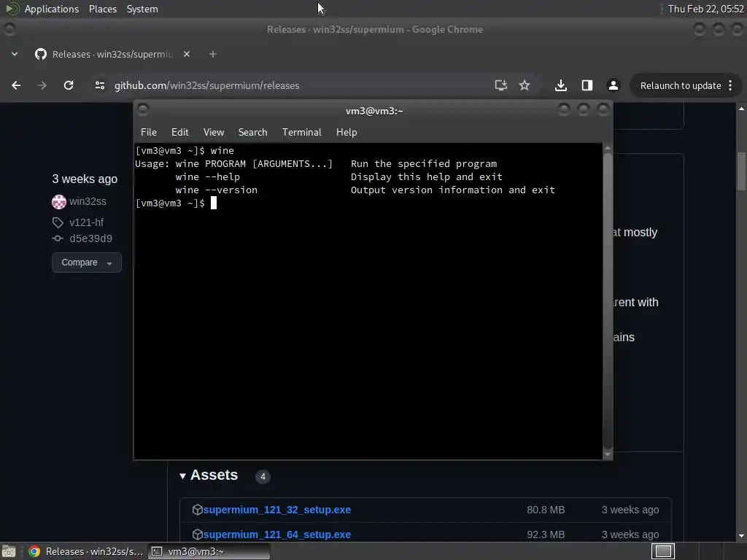Click Relaunch to update button
Screen dimensions: 747x560
(681, 86)
